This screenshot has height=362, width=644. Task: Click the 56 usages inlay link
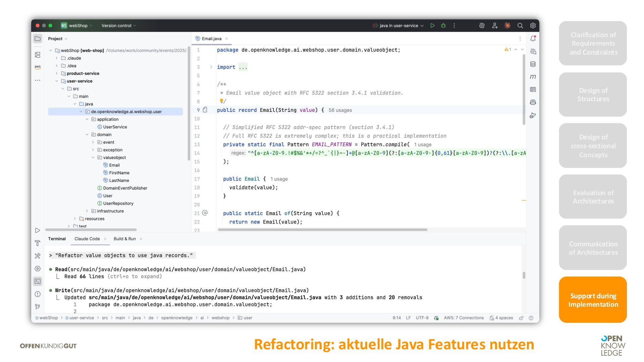(340, 110)
